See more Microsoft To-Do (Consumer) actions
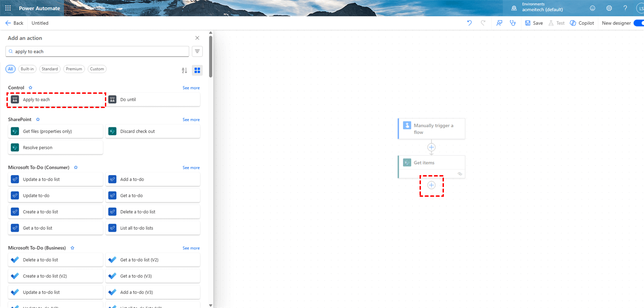This screenshot has width=644, height=308. [191, 168]
